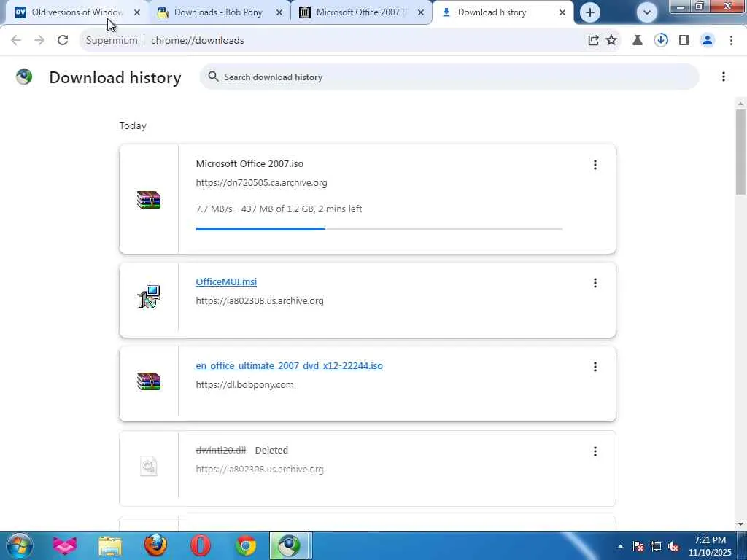Switch to Downloads - Bob Pony tab
The image size is (747, 560).
pos(218,12)
